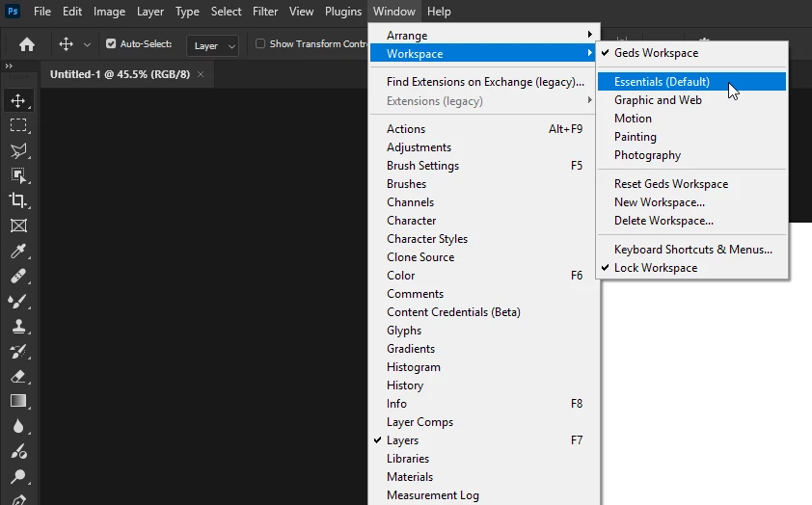The width and height of the screenshot is (812, 505).
Task: Open Keyboard Shortcuts & Menus...
Action: click(x=691, y=250)
